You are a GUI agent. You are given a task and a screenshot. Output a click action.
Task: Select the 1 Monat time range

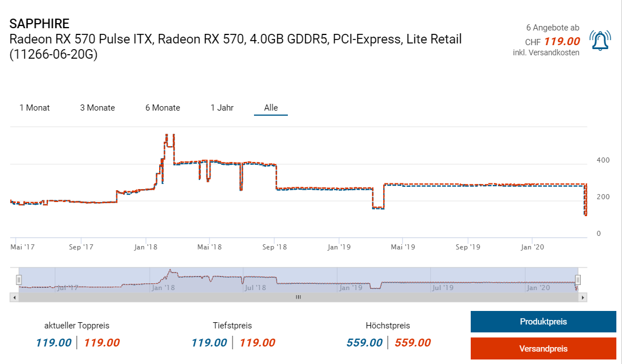(x=34, y=108)
